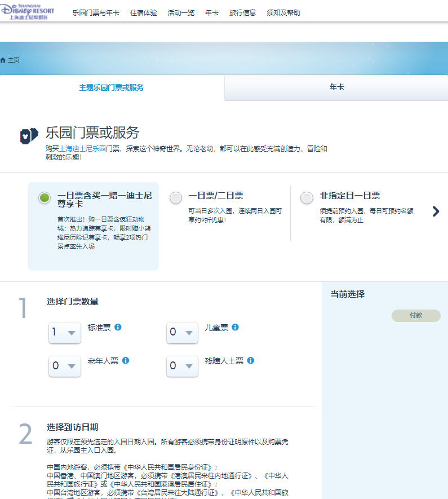The width and height of the screenshot is (448, 499).
Task: Select the 非指定日一日票 radio option
Action: click(x=307, y=198)
